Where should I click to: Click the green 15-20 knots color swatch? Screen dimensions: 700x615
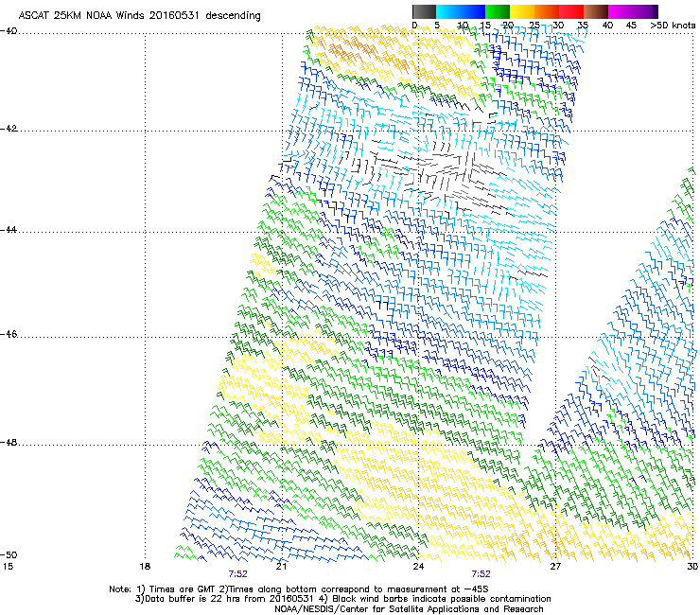pyautogui.click(x=498, y=11)
